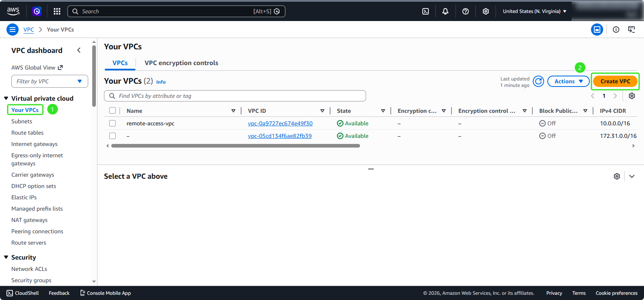Viewport: 644px width, 300px height.
Task: Open Feedback in the footer
Action: tap(59, 293)
